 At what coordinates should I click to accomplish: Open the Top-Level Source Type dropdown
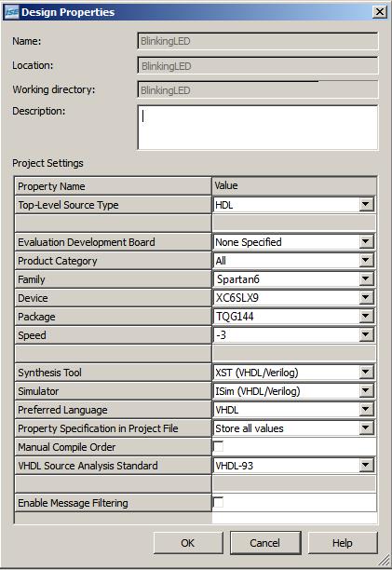pyautogui.click(x=366, y=204)
